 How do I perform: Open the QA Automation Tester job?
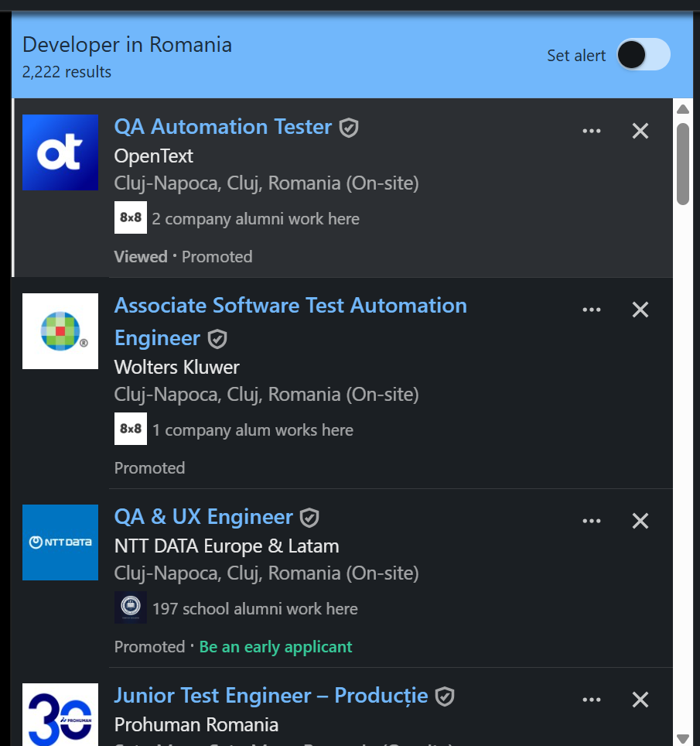point(223,127)
